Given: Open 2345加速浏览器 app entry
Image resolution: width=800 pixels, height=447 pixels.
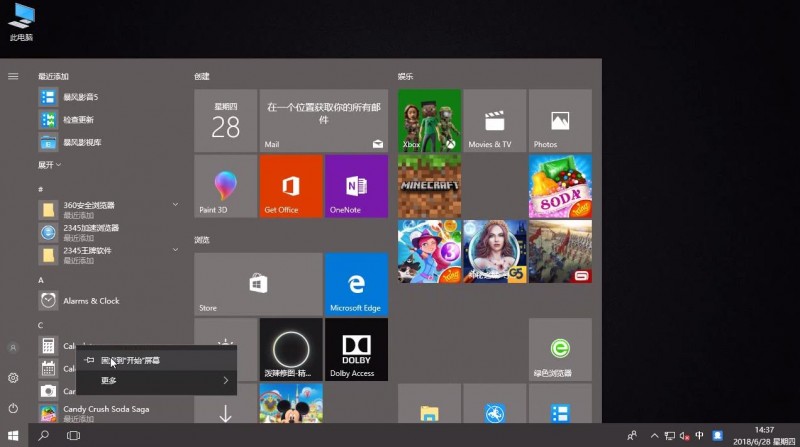Looking at the screenshot, I should pyautogui.click(x=110, y=232).
